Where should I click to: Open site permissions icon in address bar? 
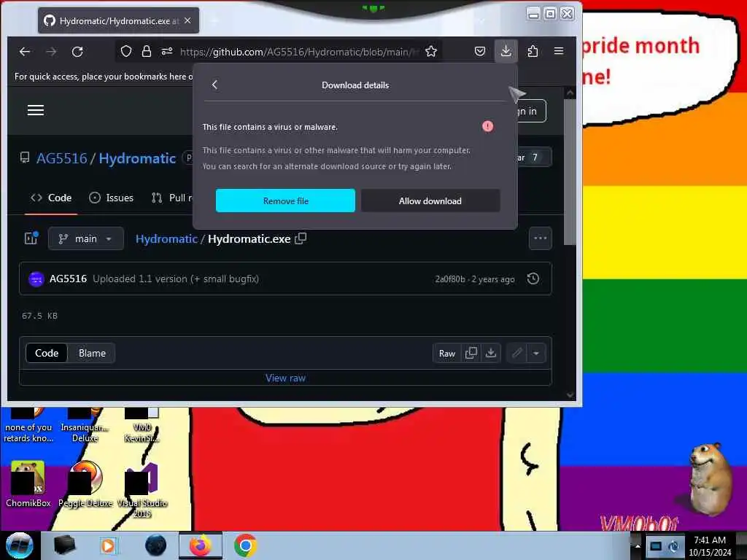[167, 52]
